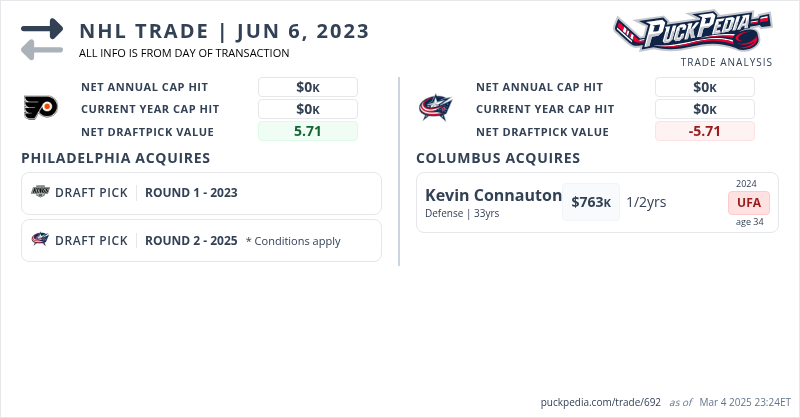
Task: Click Philadelphia's Net Annual Cap Hit value
Action: point(307,87)
